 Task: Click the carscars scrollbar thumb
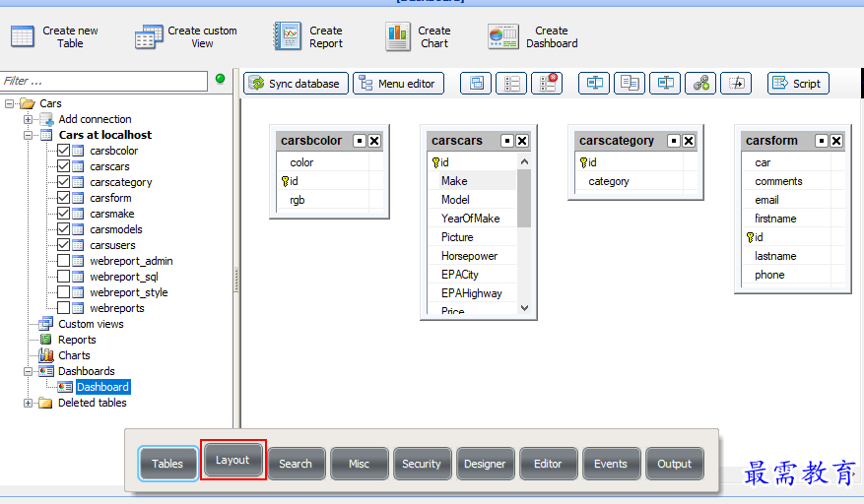coord(524,198)
